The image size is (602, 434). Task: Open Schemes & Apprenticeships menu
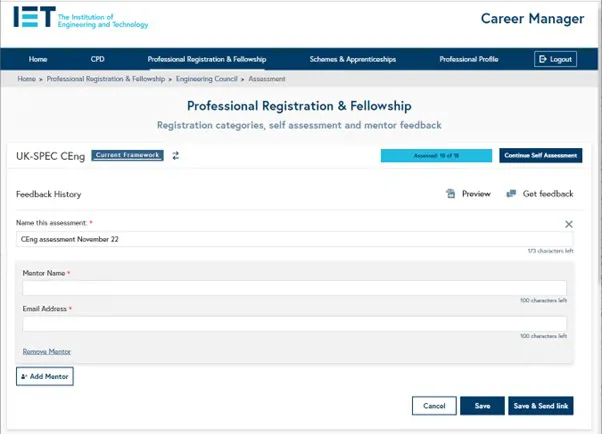pyautogui.click(x=352, y=59)
